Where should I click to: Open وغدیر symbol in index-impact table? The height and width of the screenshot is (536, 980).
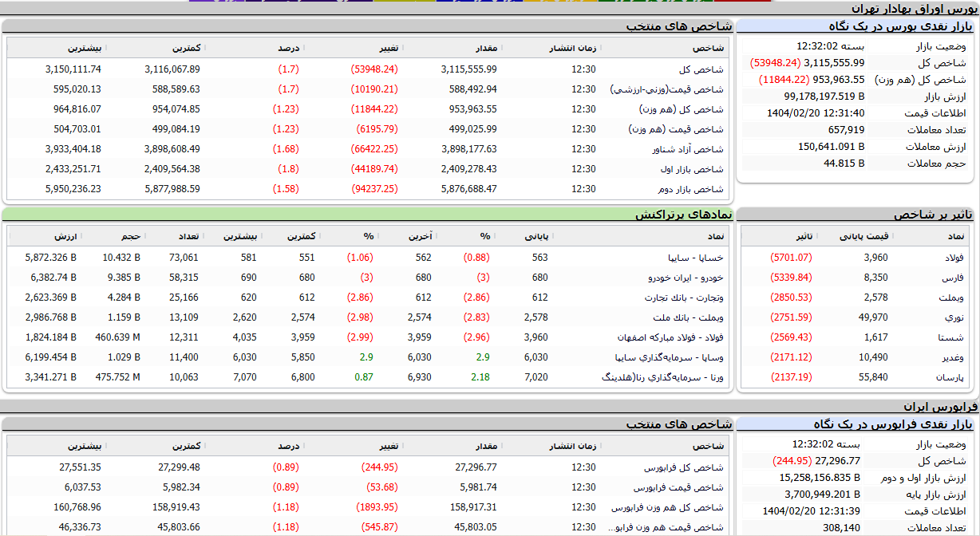tap(953, 357)
